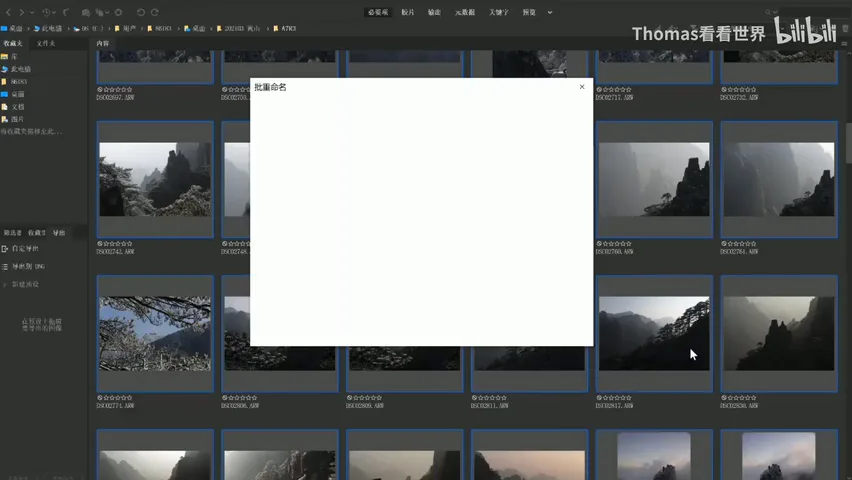Rotate selection counterclockwise with toolbar icon

point(141,12)
